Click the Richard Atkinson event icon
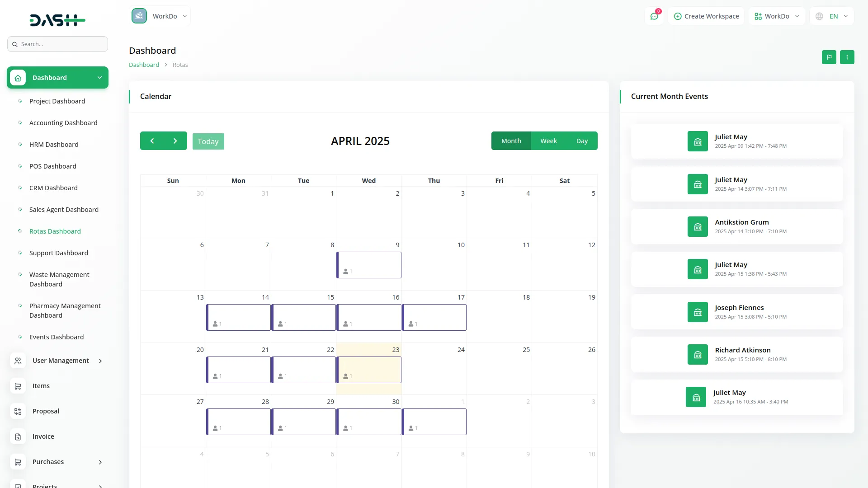The width and height of the screenshot is (868, 488). click(x=698, y=355)
